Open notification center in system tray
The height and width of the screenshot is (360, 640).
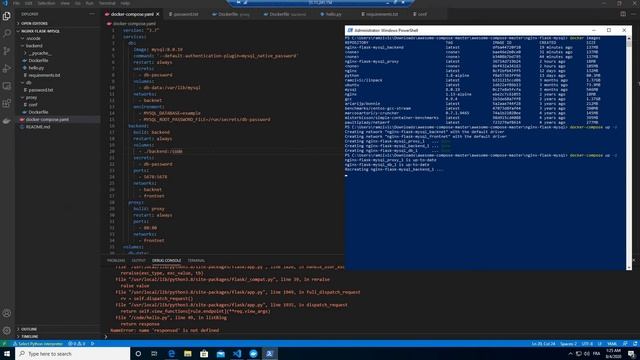click(x=631, y=353)
